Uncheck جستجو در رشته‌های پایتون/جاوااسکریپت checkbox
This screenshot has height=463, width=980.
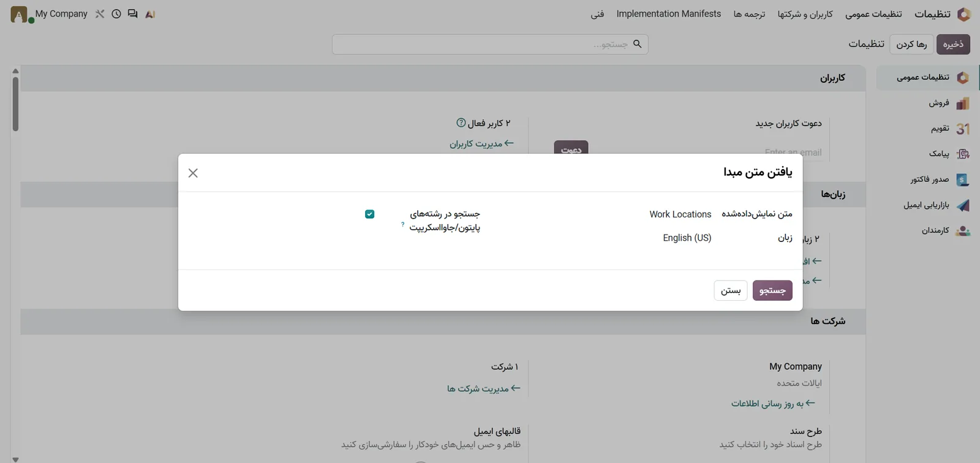pos(369,214)
